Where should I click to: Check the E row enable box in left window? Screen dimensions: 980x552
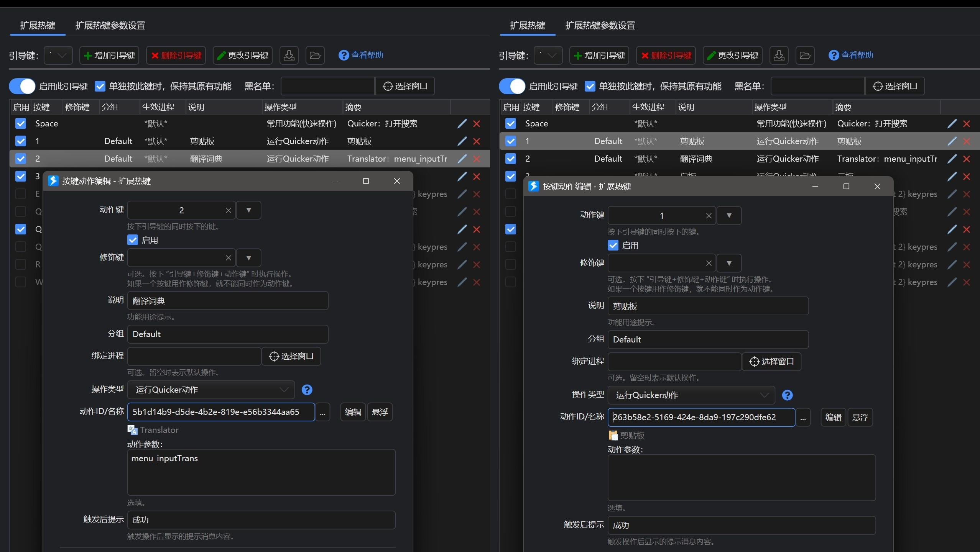(x=21, y=194)
